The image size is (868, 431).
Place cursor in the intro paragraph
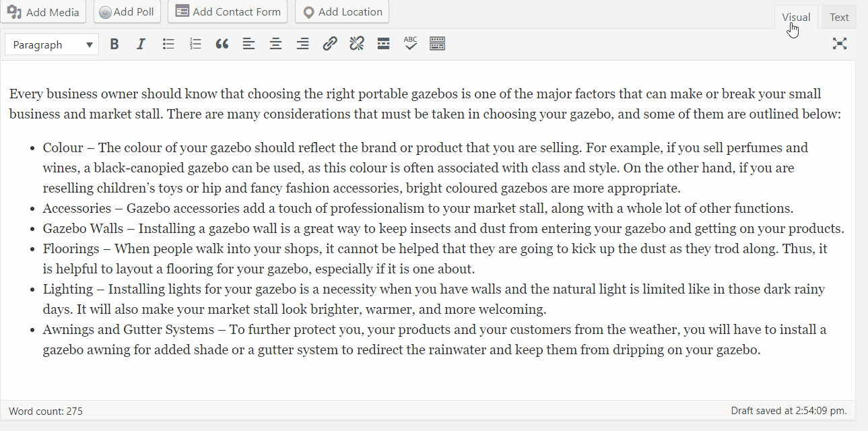tap(426, 104)
